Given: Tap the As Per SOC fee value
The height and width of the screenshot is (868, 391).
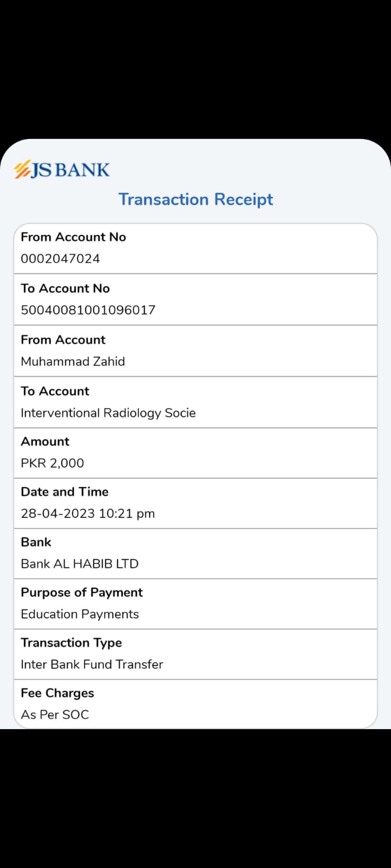Looking at the screenshot, I should pos(55,714).
